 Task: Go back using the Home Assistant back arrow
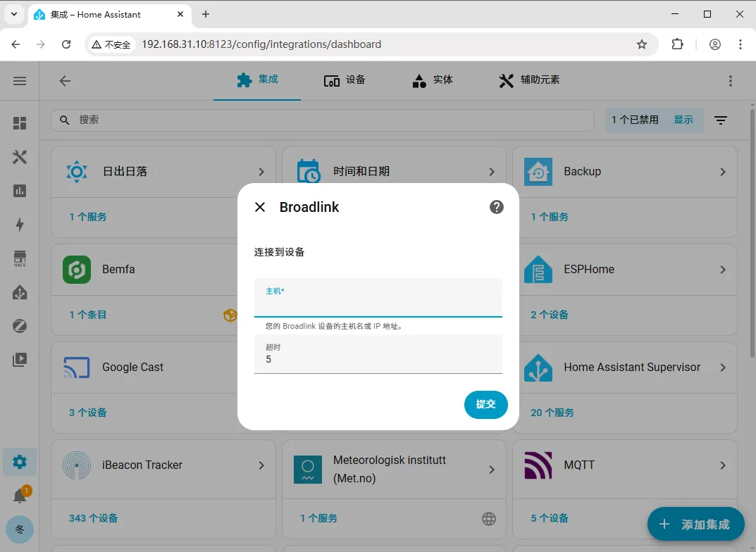[x=65, y=81]
